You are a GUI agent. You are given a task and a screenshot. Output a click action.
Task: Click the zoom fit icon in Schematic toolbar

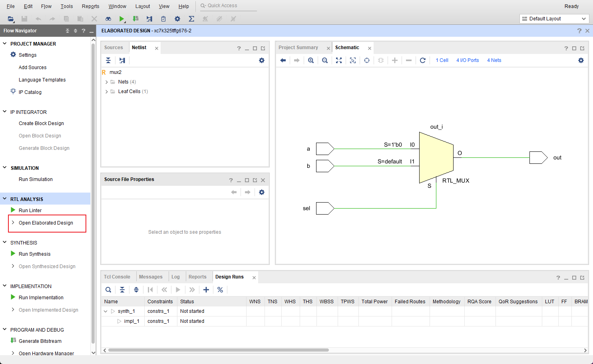tap(339, 60)
